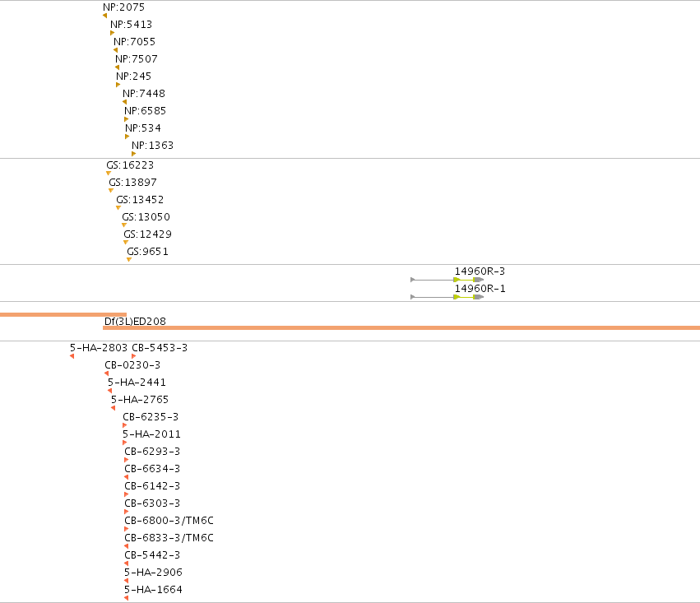
Task: Click the GS:9651 label
Action: point(148,252)
